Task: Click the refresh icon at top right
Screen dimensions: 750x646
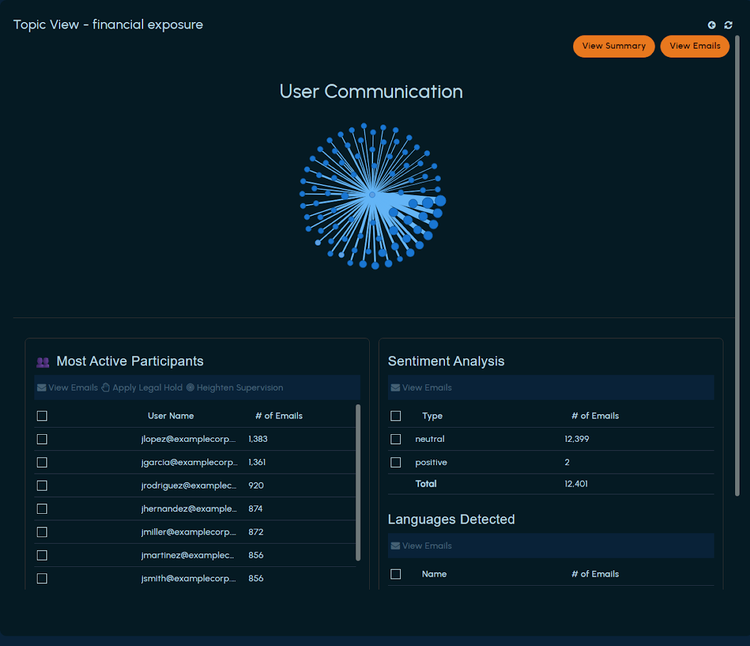Action: pyautogui.click(x=728, y=25)
